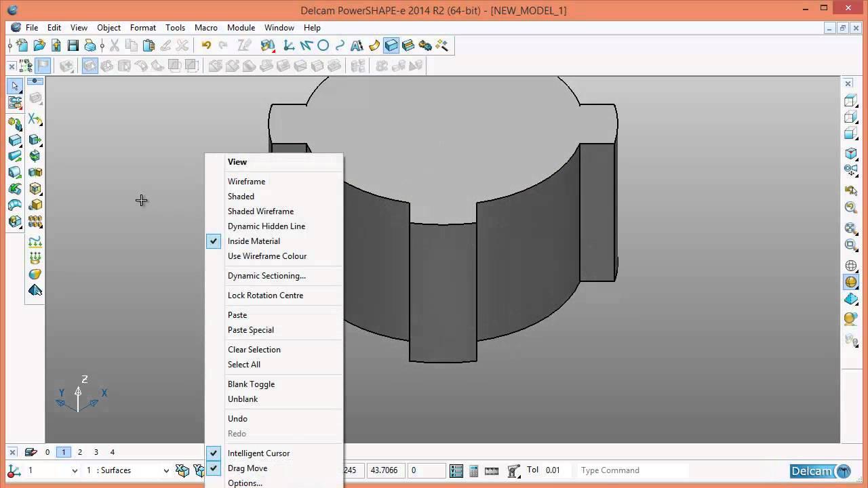Click the ruler measure icon in status bar
This screenshot has width=868, height=488.
(x=492, y=470)
